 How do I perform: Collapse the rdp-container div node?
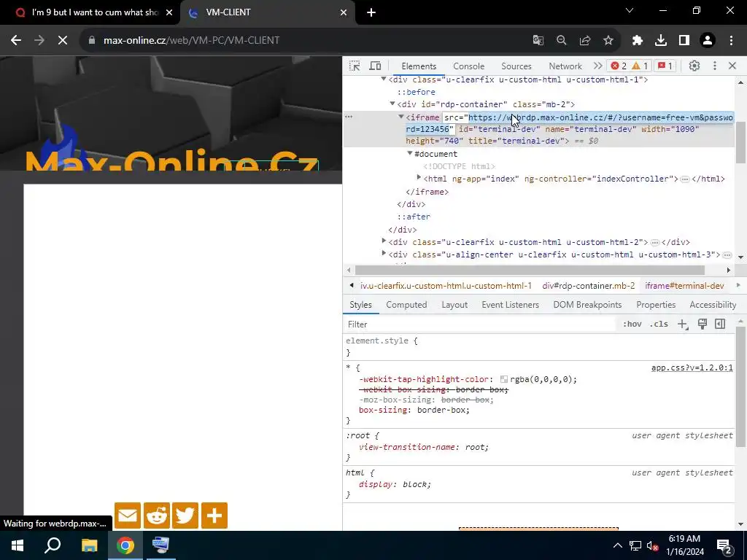pyautogui.click(x=392, y=104)
